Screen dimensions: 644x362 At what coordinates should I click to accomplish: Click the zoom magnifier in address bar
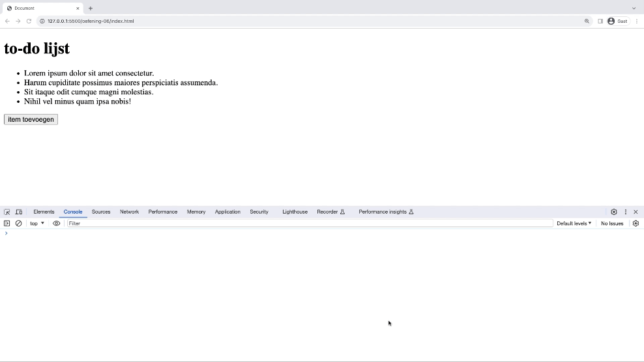(x=587, y=21)
